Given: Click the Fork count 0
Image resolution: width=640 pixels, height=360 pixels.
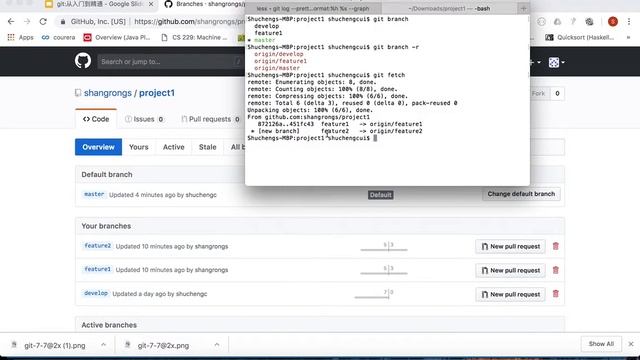Looking at the screenshot, I should pos(557,93).
